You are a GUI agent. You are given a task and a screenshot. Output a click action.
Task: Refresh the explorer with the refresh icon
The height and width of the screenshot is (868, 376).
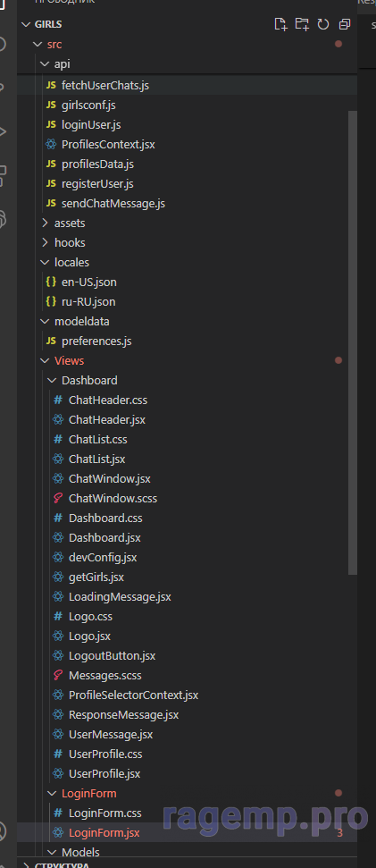click(x=323, y=24)
